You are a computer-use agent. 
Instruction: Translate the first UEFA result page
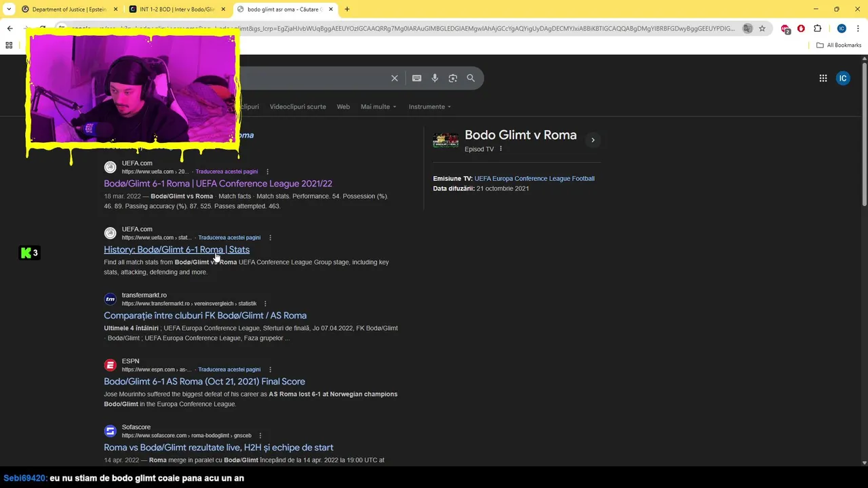pos(226,171)
